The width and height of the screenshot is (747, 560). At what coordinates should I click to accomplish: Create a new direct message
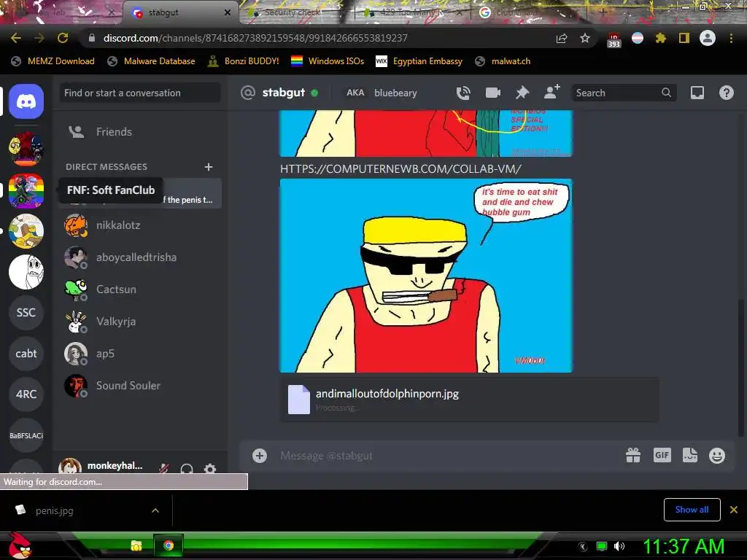pos(208,167)
